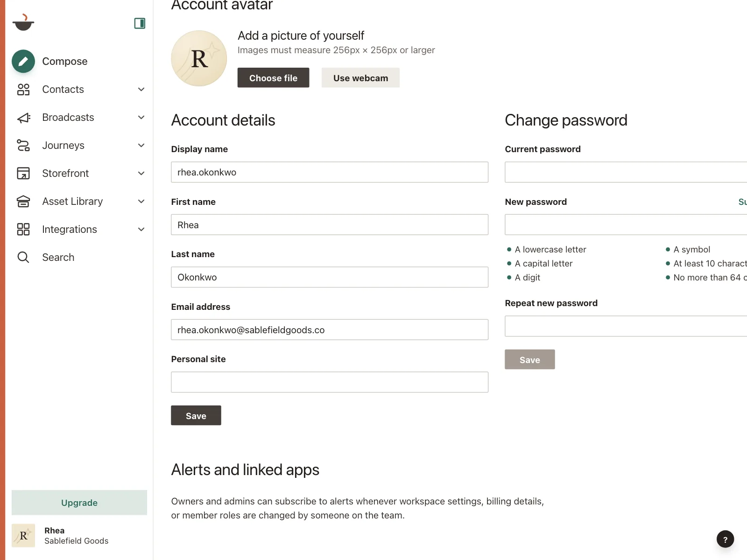Click the Contacts sidebar icon

point(23,89)
